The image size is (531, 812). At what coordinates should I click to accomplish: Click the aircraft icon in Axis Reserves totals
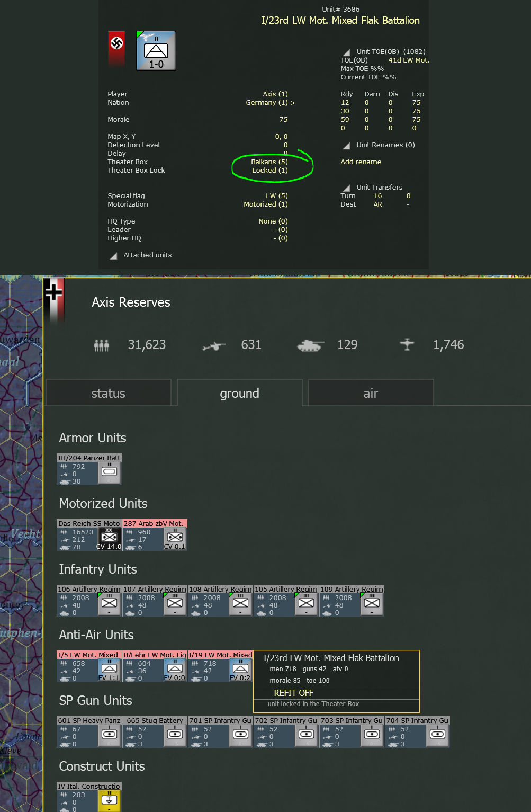407,344
